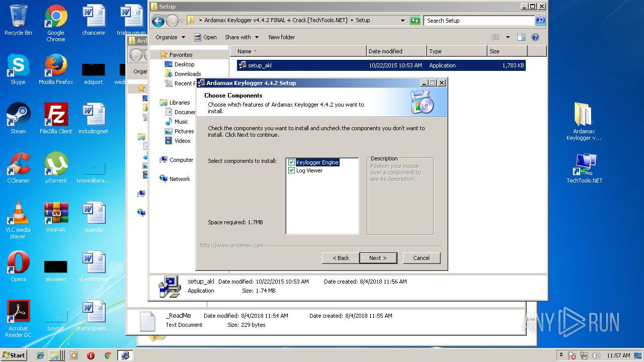Expand address bar history dropdown

pos(403,21)
